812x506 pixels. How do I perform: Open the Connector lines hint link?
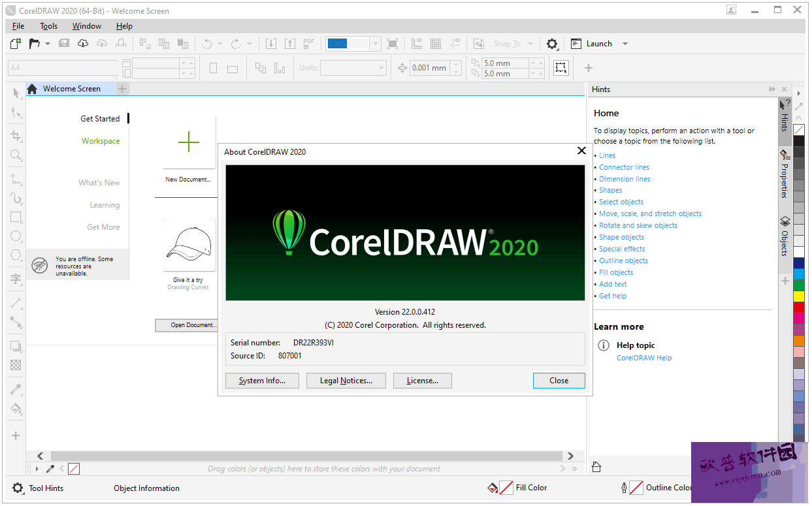coord(625,167)
